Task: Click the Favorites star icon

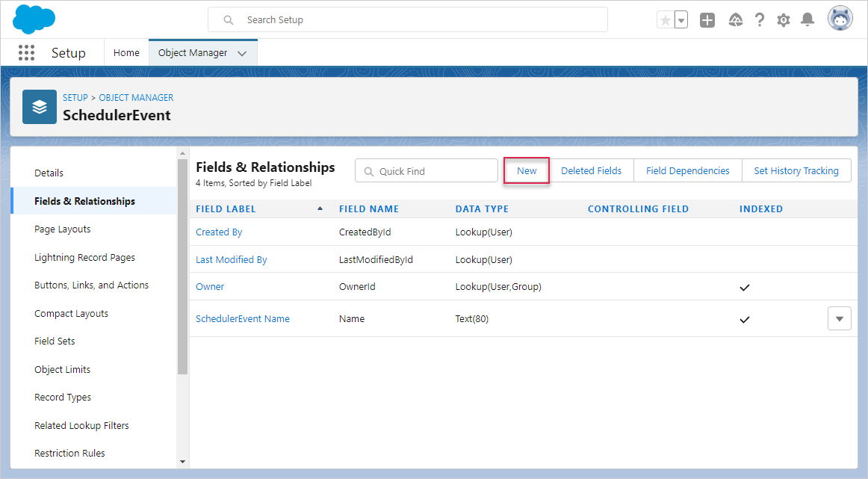Action: click(x=665, y=20)
